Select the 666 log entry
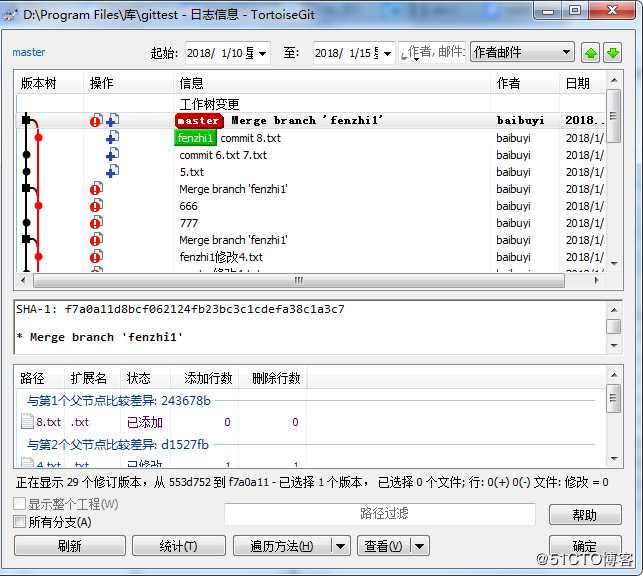The height and width of the screenshot is (576, 643). coord(310,206)
